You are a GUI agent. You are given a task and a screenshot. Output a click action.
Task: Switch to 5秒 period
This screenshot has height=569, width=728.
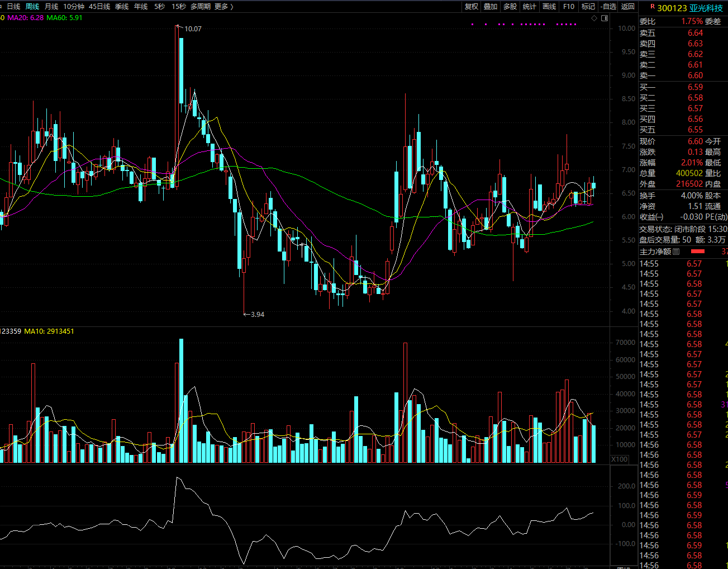tap(160, 6)
